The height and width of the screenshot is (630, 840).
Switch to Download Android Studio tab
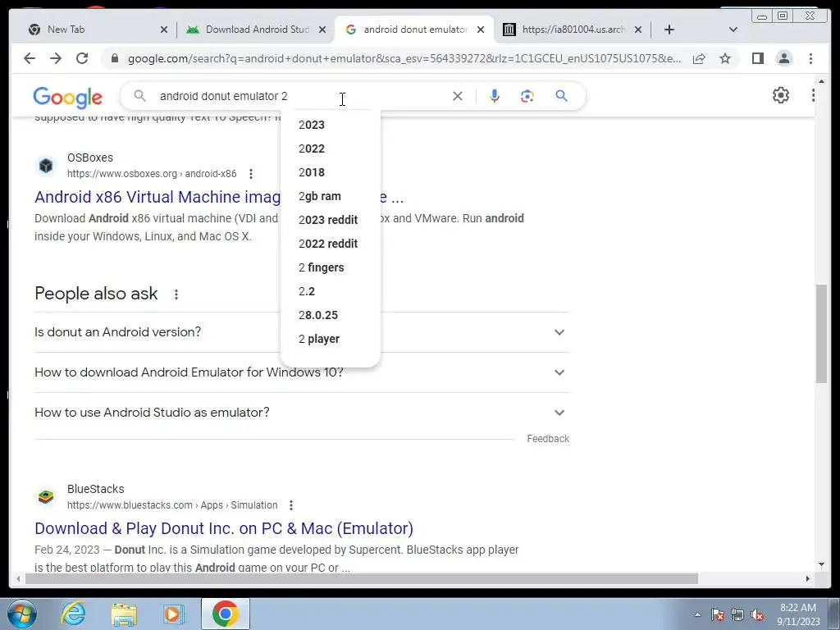pyautogui.click(x=254, y=30)
